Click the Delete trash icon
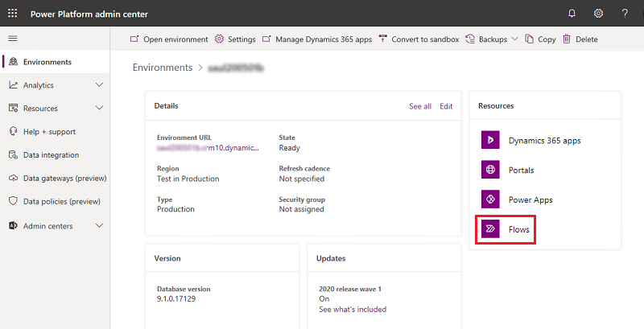644x329 pixels. (x=567, y=39)
